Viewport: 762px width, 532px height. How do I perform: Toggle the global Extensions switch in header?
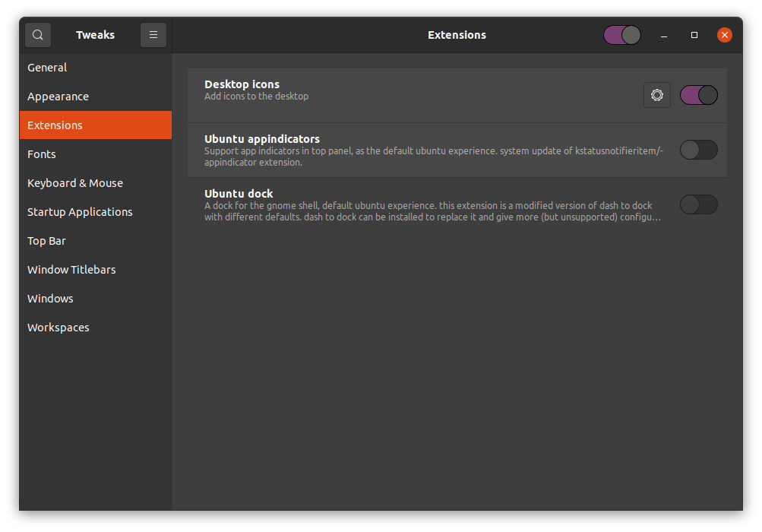click(x=622, y=35)
